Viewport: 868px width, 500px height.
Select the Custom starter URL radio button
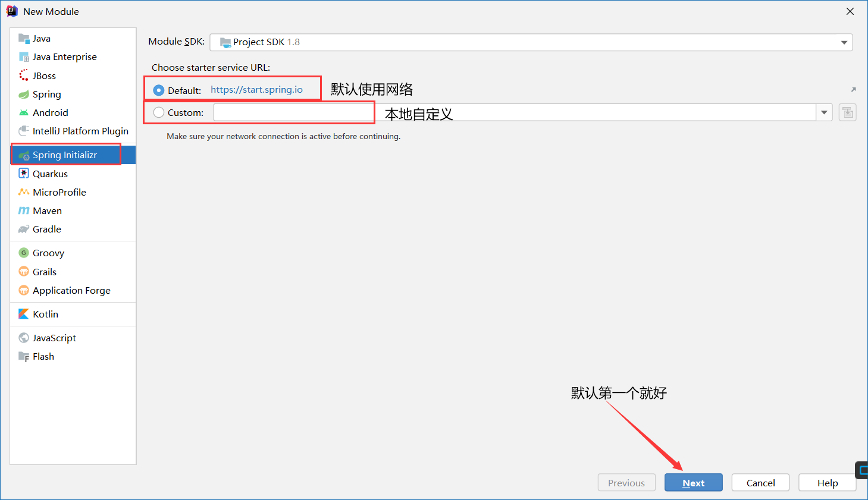coord(159,112)
